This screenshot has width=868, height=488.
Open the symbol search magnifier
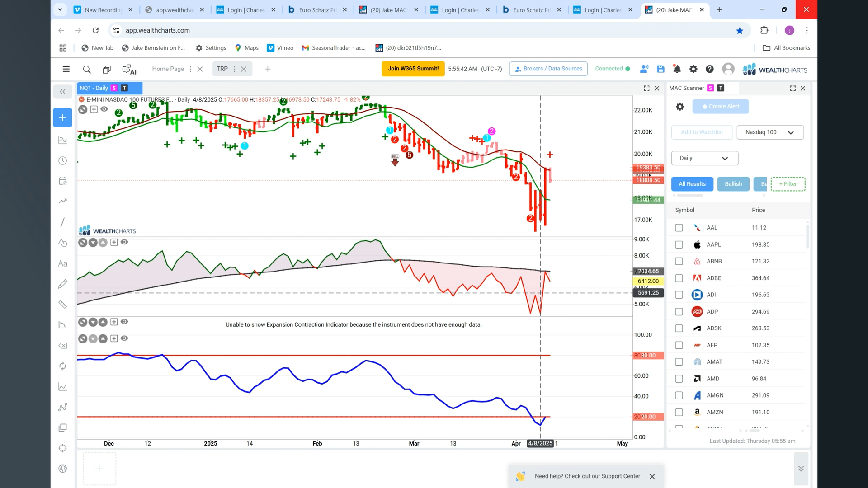pos(87,69)
